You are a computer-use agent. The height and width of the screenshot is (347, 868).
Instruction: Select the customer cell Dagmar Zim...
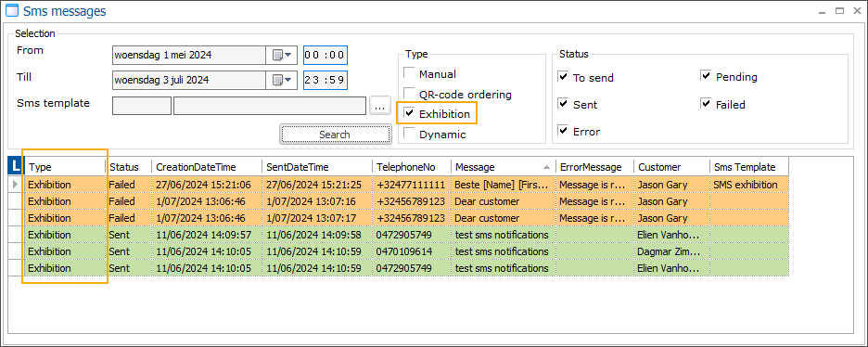tap(672, 251)
